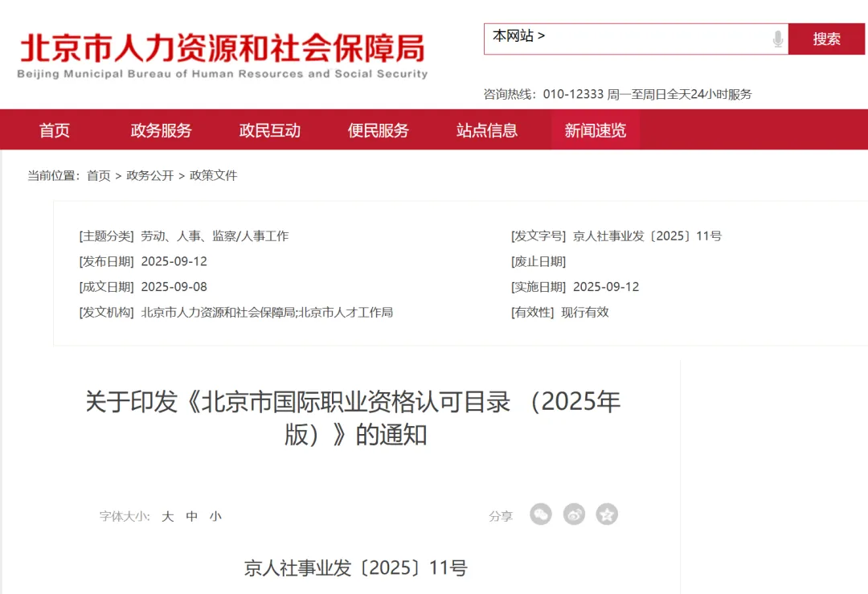
Task: Select 便民服务 in the red navigation bar
Action: coord(378,130)
